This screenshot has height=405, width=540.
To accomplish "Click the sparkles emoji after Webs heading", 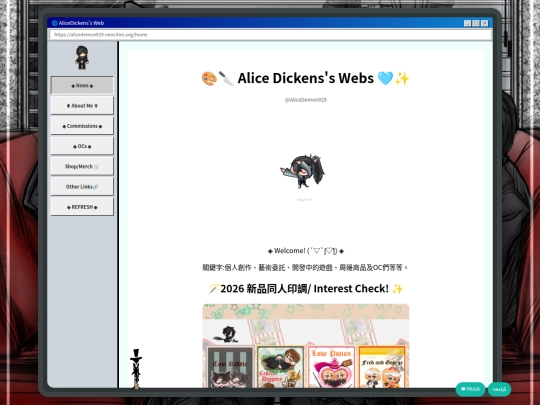I will pos(402,79).
